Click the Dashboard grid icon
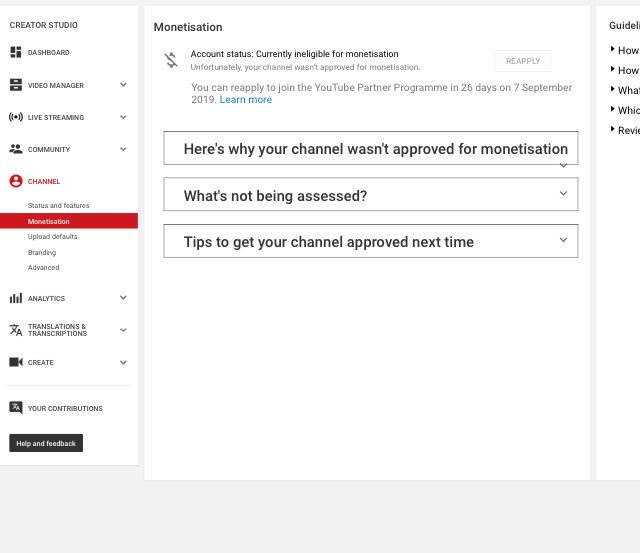640x553 pixels. click(x=16, y=52)
